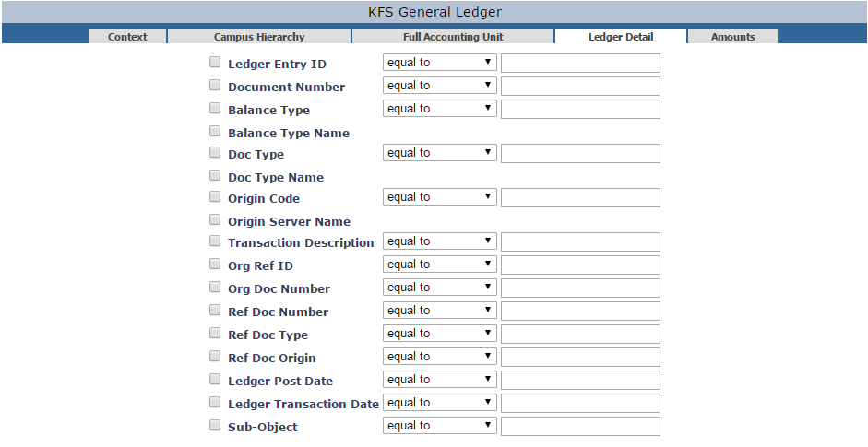The height and width of the screenshot is (447, 868).
Task: Open the Sub-Object operator dropdown
Action: (440, 426)
